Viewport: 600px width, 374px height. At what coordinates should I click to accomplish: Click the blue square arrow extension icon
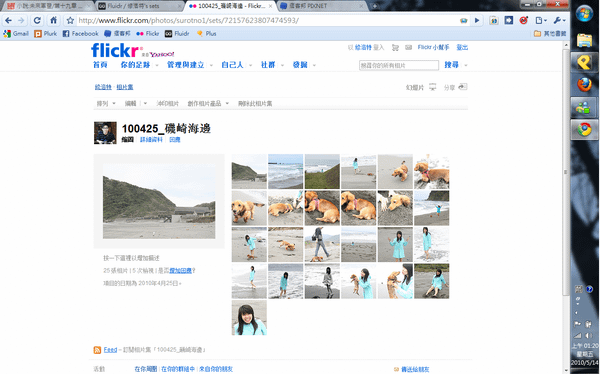click(509, 20)
